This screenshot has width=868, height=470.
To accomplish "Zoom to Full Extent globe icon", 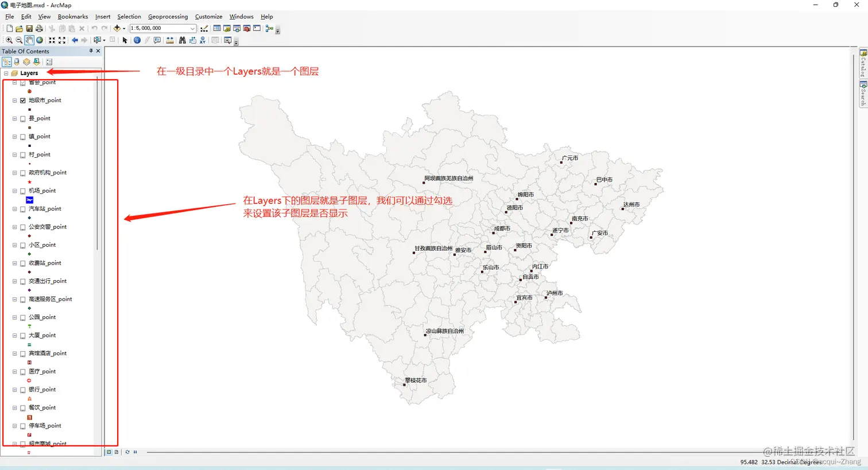I will pos(40,40).
